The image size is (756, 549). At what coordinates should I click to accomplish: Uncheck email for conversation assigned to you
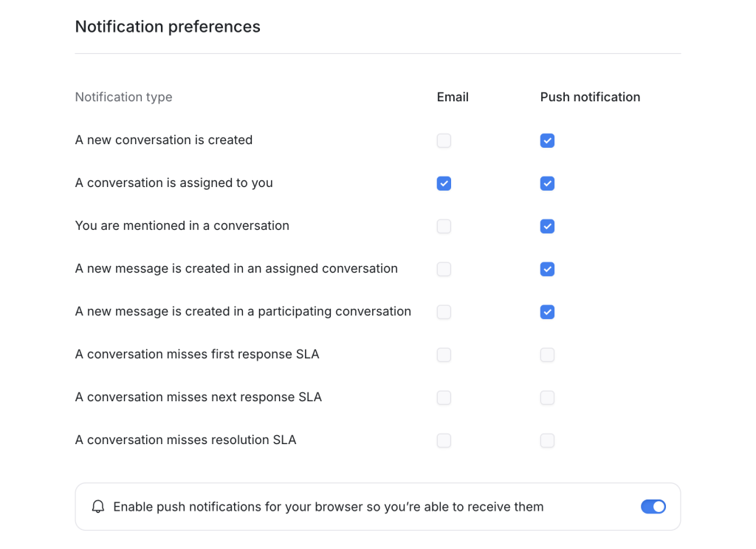tap(444, 183)
